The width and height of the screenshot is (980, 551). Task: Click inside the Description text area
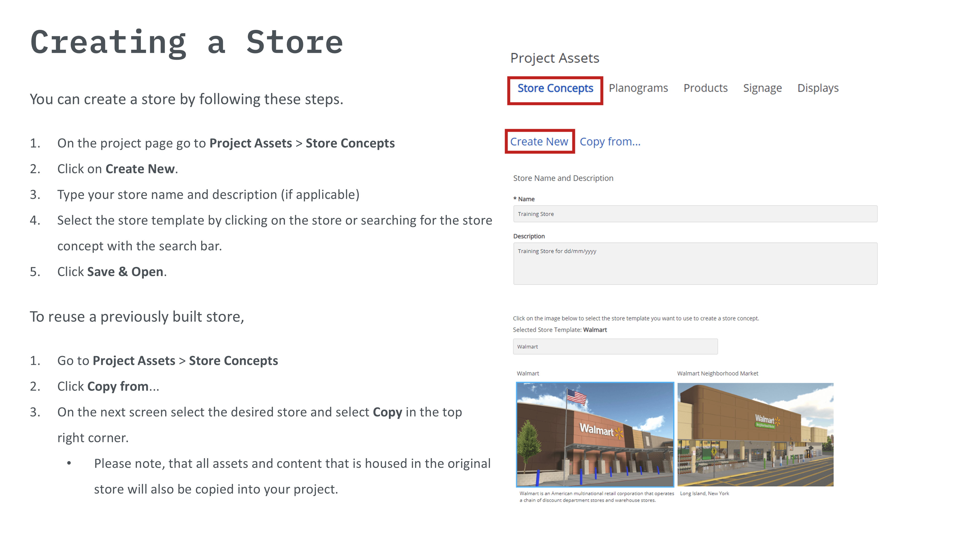tap(695, 264)
